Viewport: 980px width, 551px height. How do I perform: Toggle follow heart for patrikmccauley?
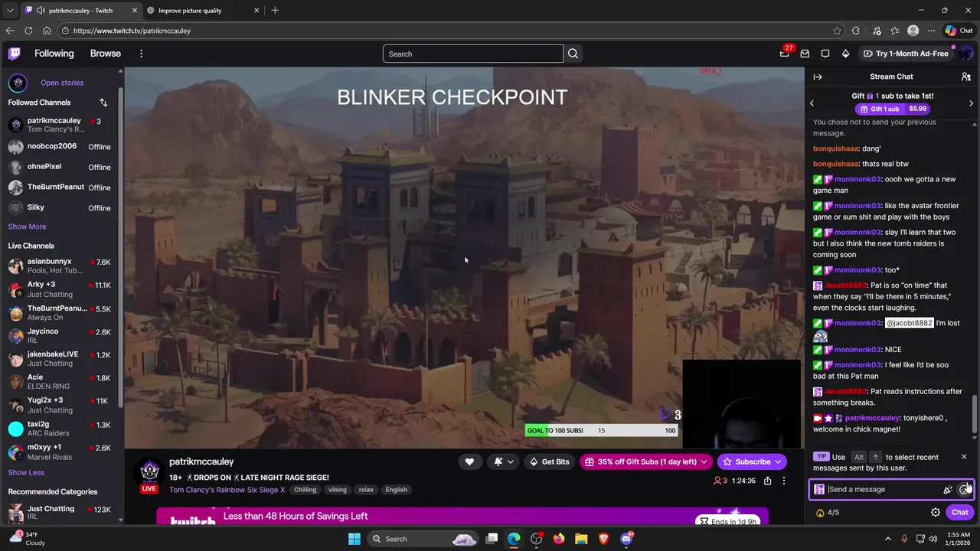click(469, 461)
